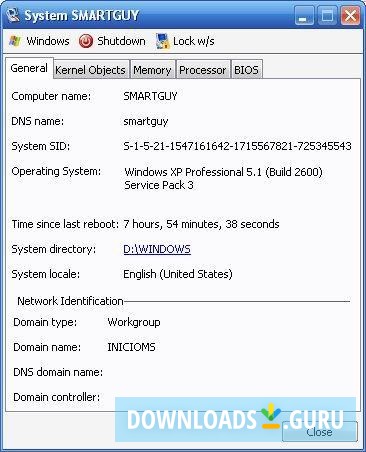The width and height of the screenshot is (366, 452).
Task: Click the System directory: label
Action: coord(54,249)
